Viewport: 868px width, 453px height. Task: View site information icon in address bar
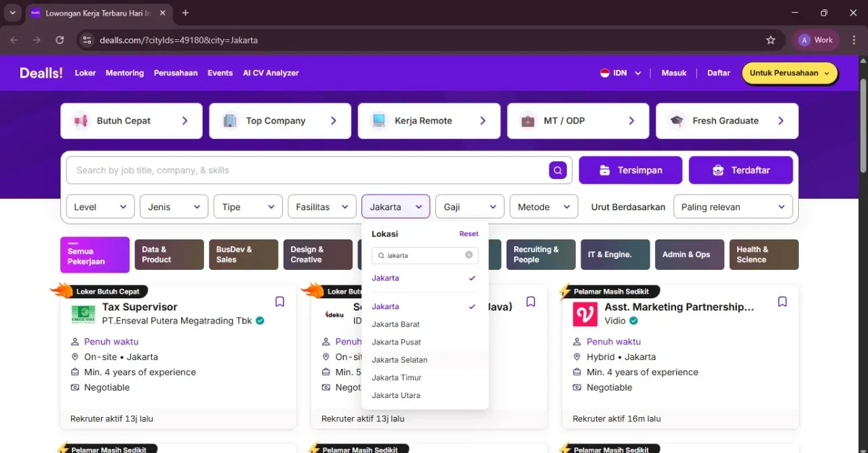tap(87, 40)
